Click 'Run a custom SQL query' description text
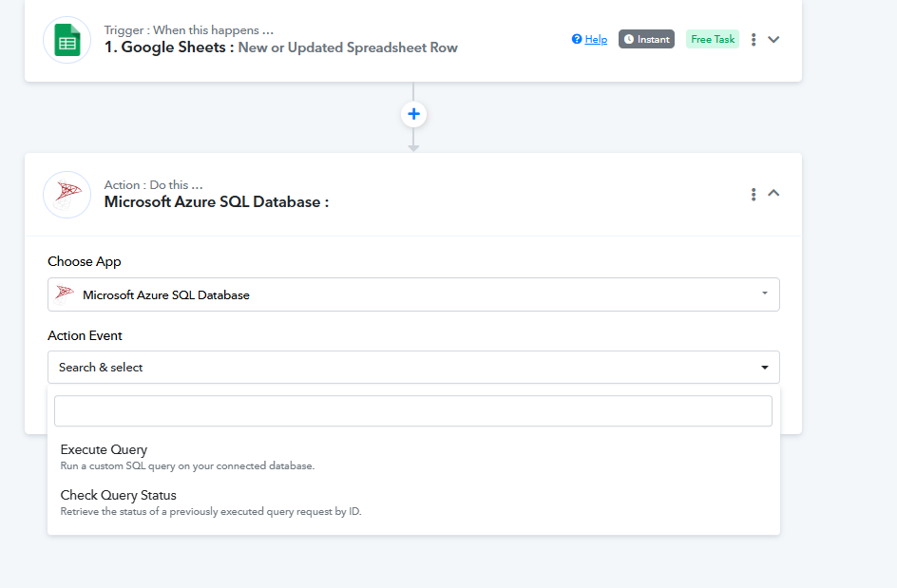This screenshot has height=588, width=897. pos(187,465)
